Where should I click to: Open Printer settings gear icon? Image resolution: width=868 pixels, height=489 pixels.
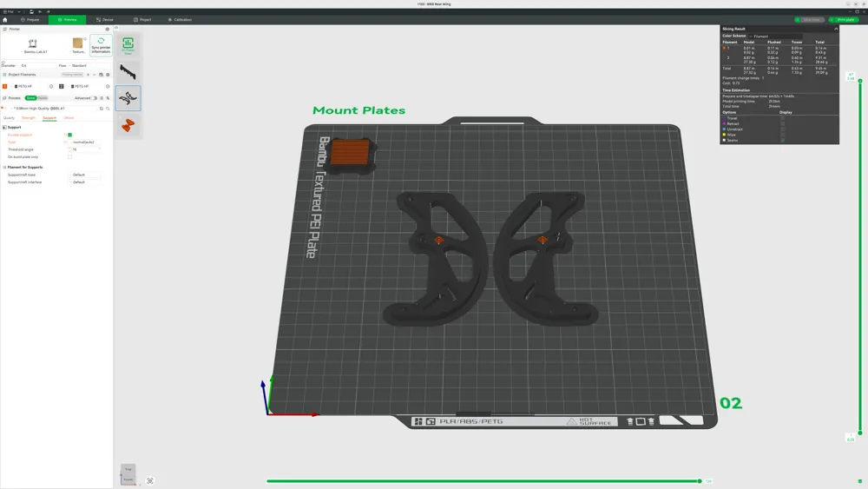[x=108, y=29]
